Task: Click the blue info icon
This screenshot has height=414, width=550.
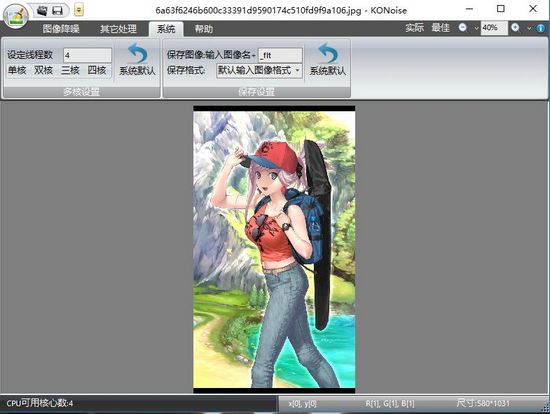Action: [x=541, y=28]
